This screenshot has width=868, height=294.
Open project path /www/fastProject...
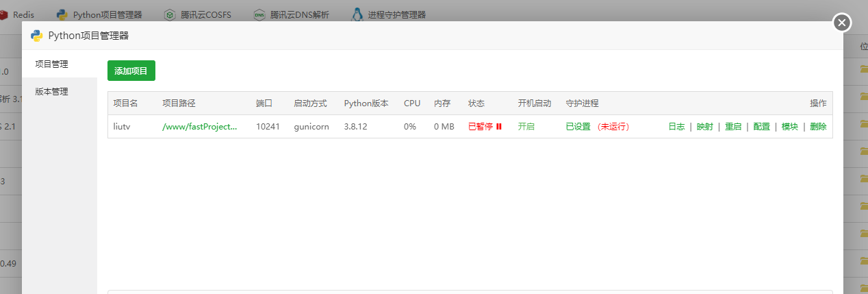coord(200,127)
